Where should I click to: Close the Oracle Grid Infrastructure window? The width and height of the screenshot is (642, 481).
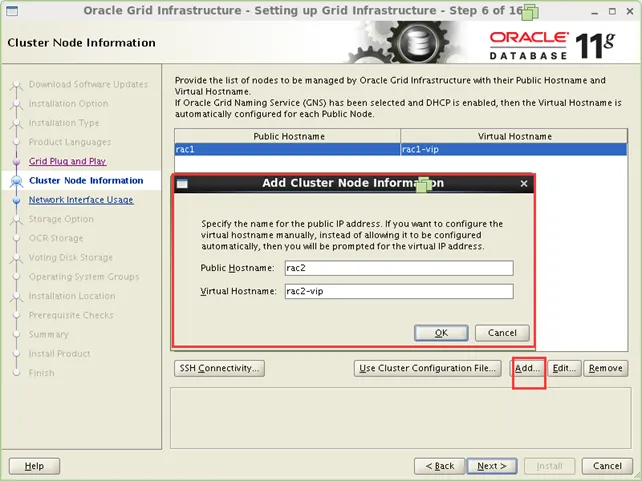click(x=630, y=11)
